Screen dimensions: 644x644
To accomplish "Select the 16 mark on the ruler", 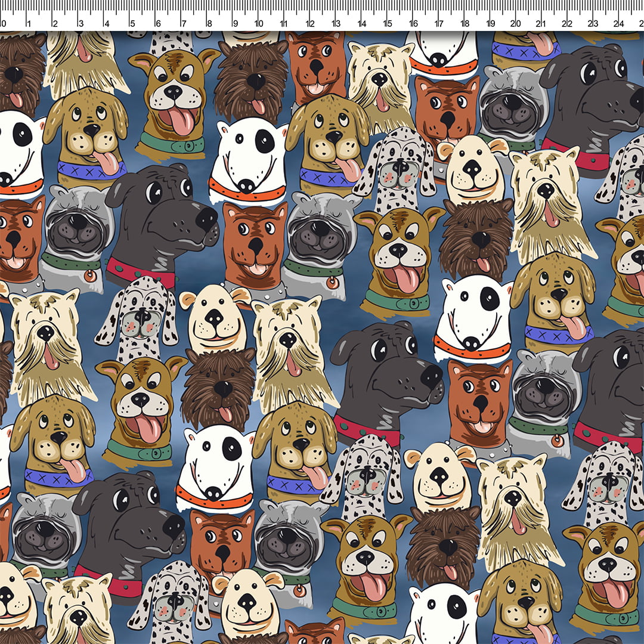I will coord(413,23).
